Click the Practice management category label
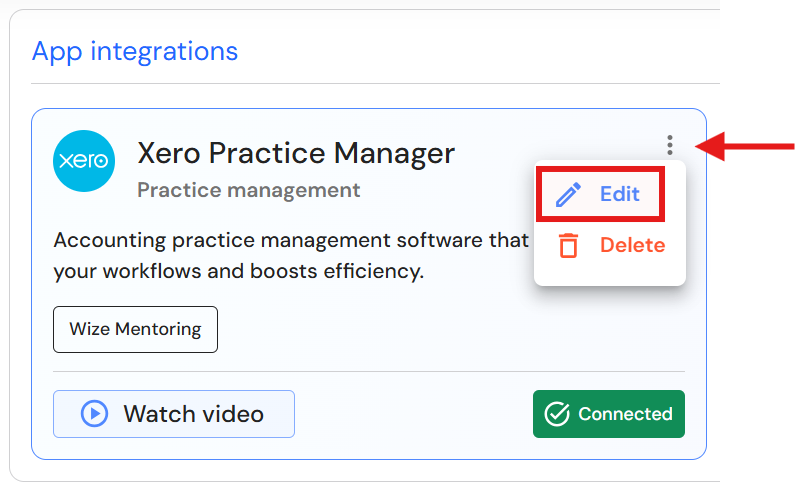Screen dimensions: 795x499 [248, 190]
